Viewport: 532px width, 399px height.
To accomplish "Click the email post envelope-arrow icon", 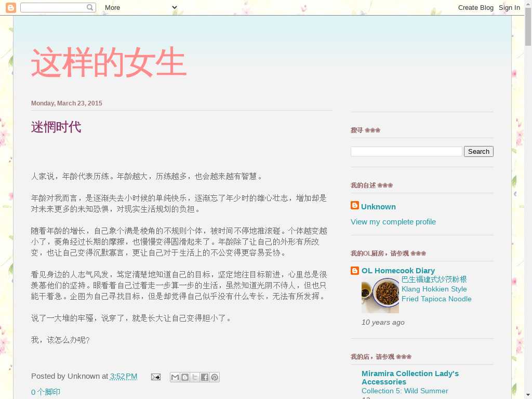I will [x=155, y=377].
